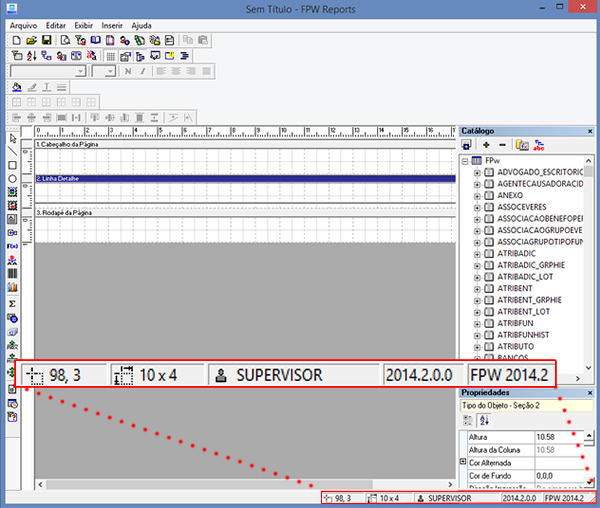
Task: Select the arrow pointer tool
Action: pyautogui.click(x=12, y=138)
